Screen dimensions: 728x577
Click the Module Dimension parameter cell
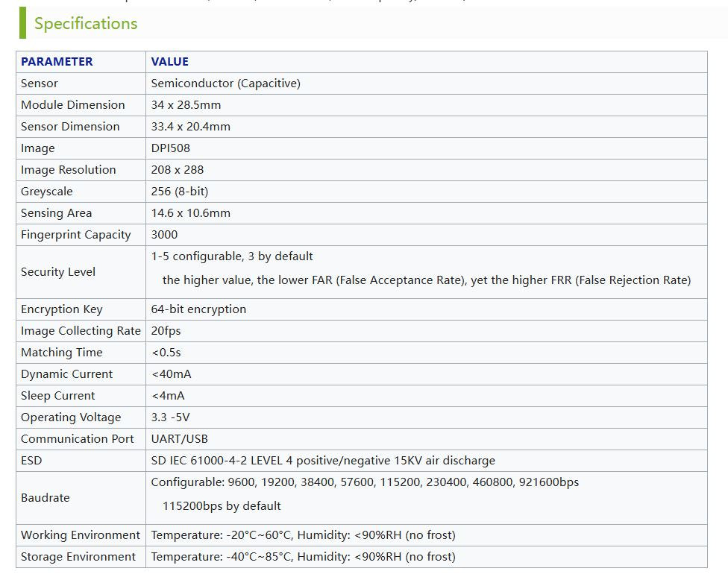[x=73, y=105]
